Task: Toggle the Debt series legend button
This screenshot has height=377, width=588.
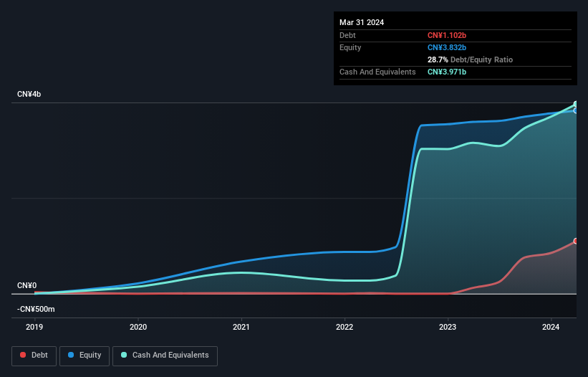Action: click(x=34, y=355)
